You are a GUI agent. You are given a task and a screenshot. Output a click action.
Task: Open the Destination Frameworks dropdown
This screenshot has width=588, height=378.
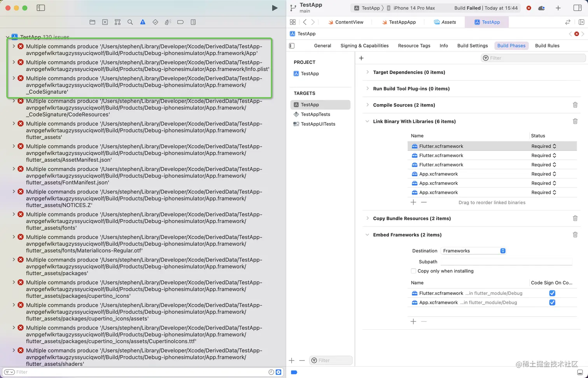click(x=473, y=251)
